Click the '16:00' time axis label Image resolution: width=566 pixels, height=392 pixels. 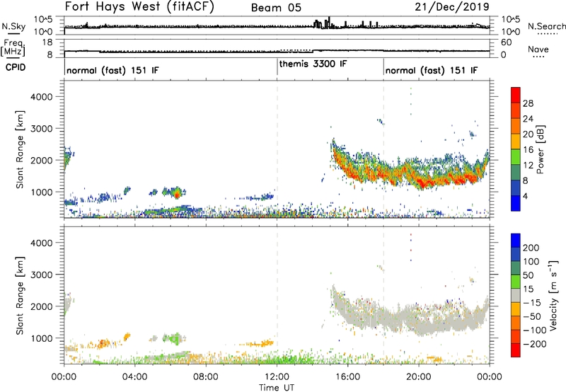[347, 377]
